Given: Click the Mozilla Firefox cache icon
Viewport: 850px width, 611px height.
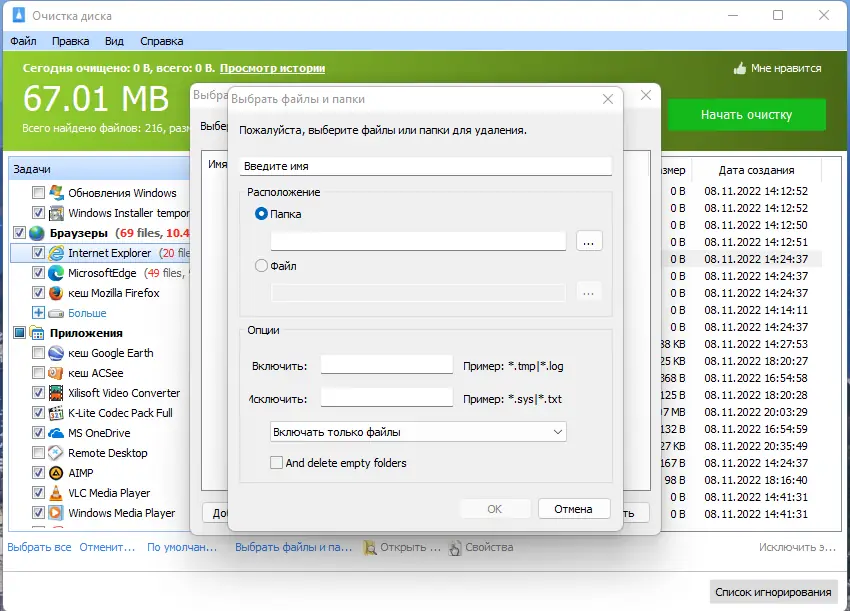Looking at the screenshot, I should (56, 293).
